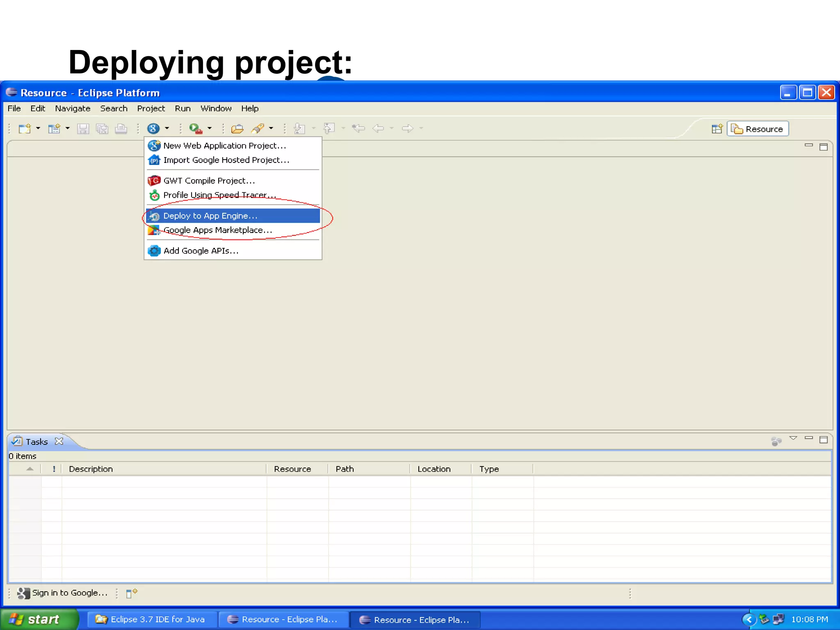Screen dimensions: 840x630
Task: Click the Last Edit Location icon
Action: (x=358, y=129)
